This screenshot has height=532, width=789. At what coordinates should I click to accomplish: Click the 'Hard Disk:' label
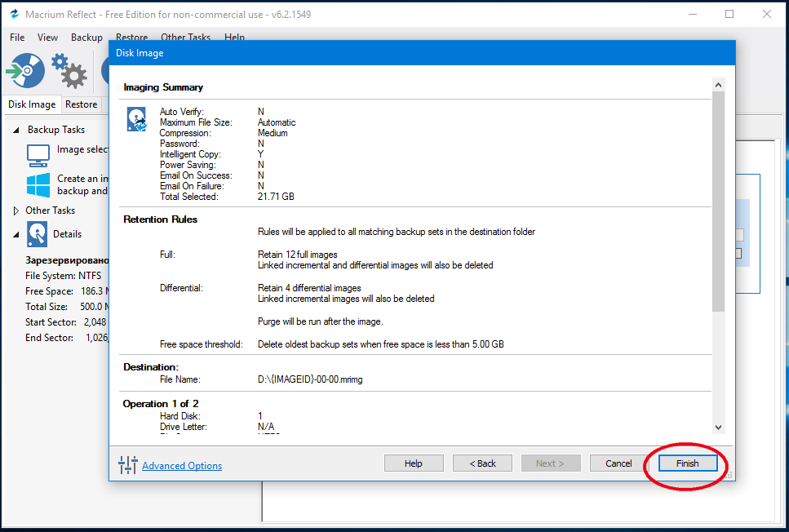click(180, 416)
